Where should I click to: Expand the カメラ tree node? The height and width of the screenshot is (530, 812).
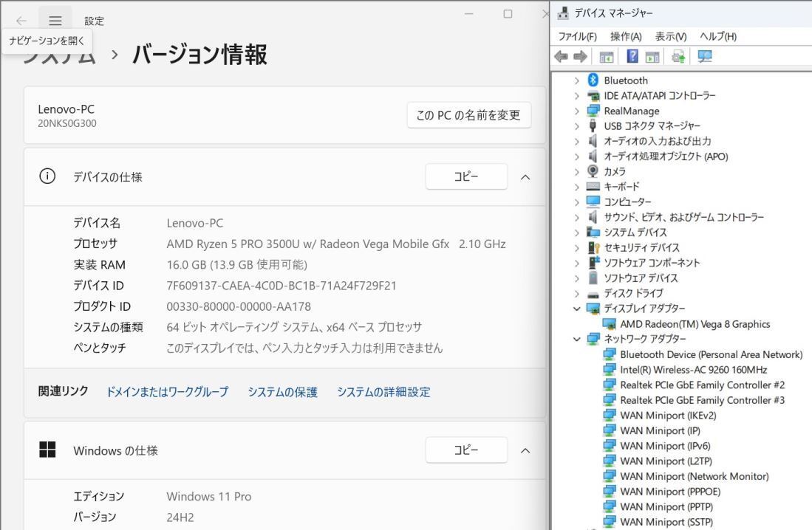pos(576,172)
